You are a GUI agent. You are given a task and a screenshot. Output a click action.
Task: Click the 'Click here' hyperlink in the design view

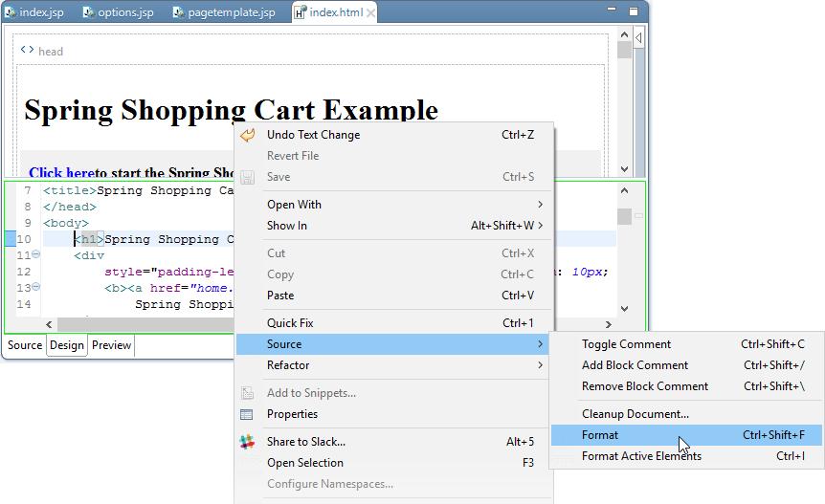pos(61,173)
